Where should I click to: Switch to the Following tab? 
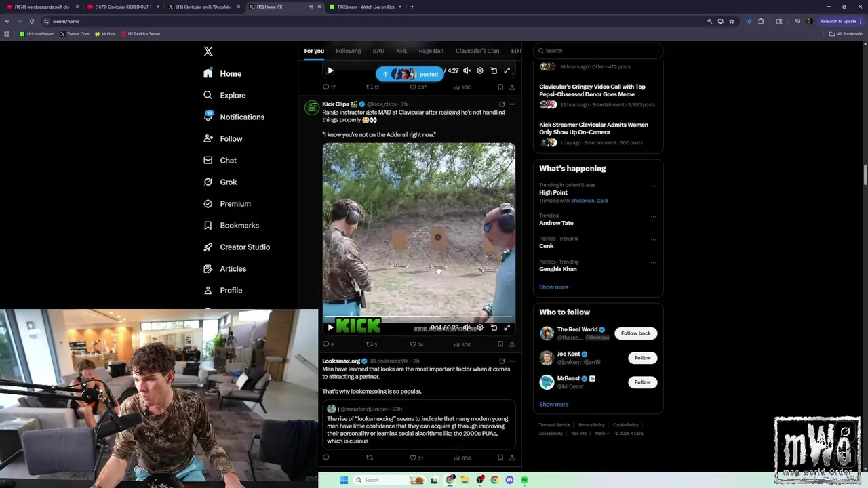coord(349,51)
